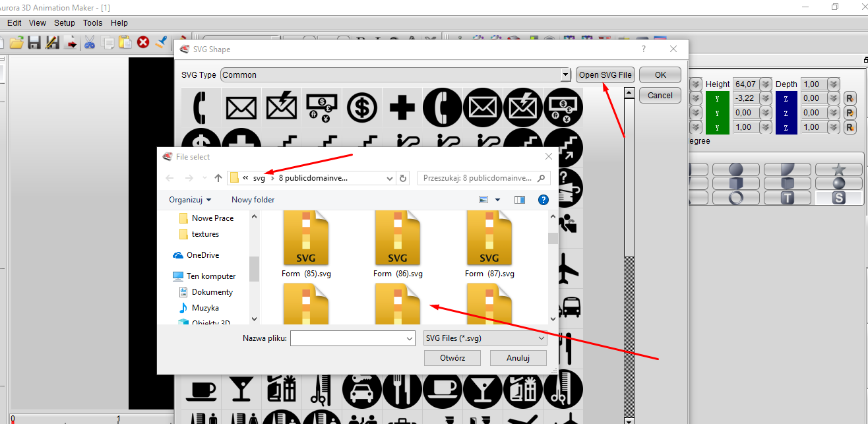Pick the dollar sign SVG shape

coord(361,107)
